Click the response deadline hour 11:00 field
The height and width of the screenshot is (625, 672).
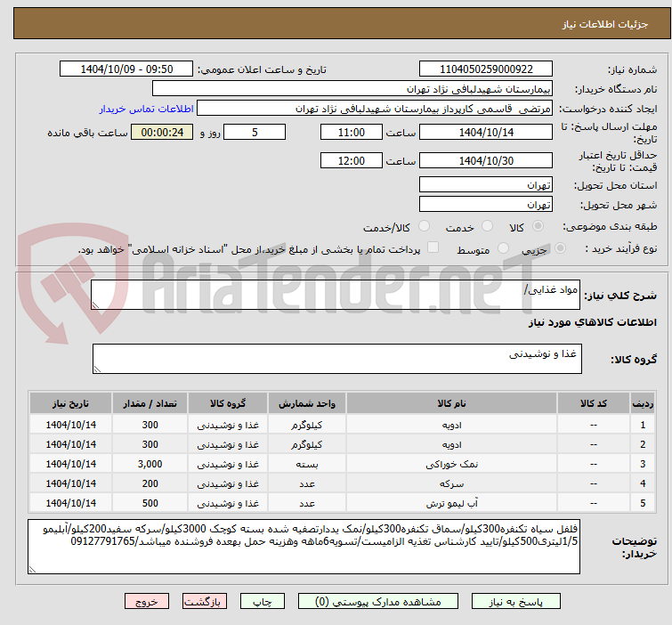point(352,132)
